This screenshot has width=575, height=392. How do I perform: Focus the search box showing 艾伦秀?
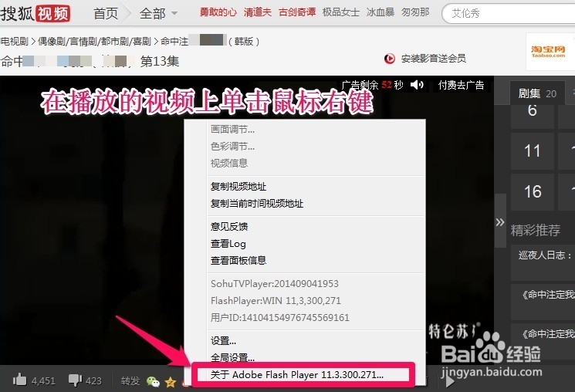coord(509,14)
